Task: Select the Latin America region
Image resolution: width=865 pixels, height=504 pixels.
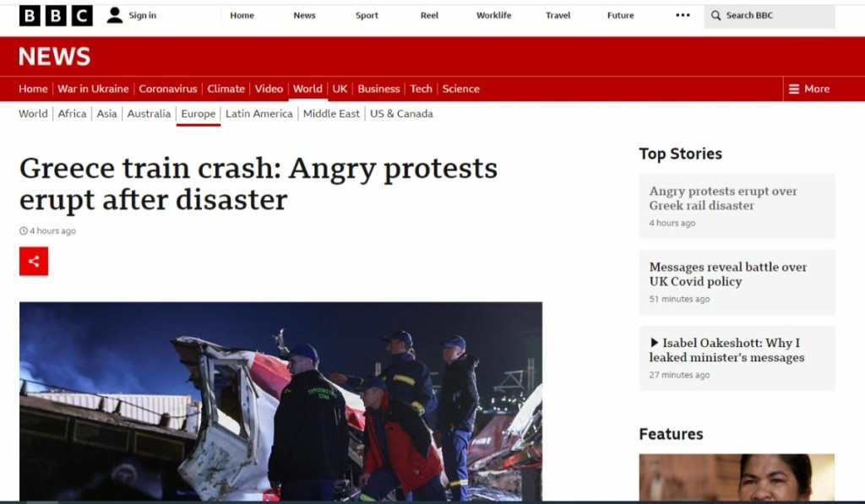Action: [x=259, y=114]
